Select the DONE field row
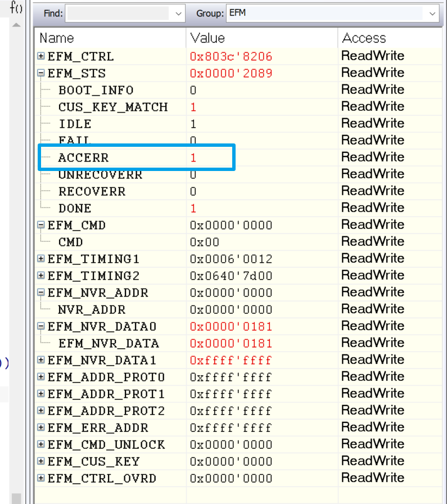This screenshot has width=447, height=504. point(238,208)
